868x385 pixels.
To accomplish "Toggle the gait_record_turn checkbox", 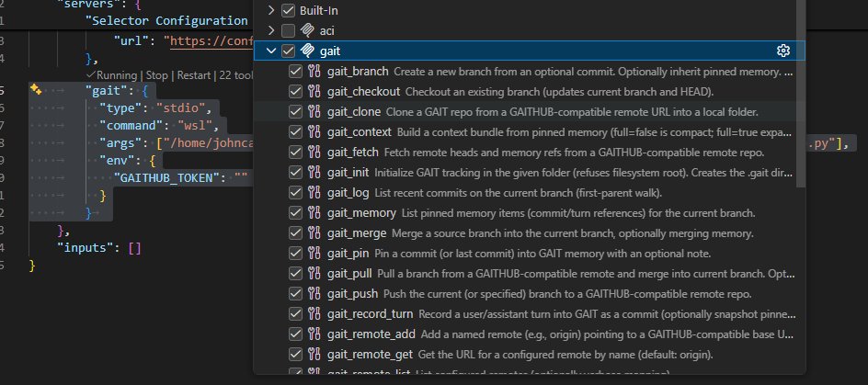I will coord(295,314).
